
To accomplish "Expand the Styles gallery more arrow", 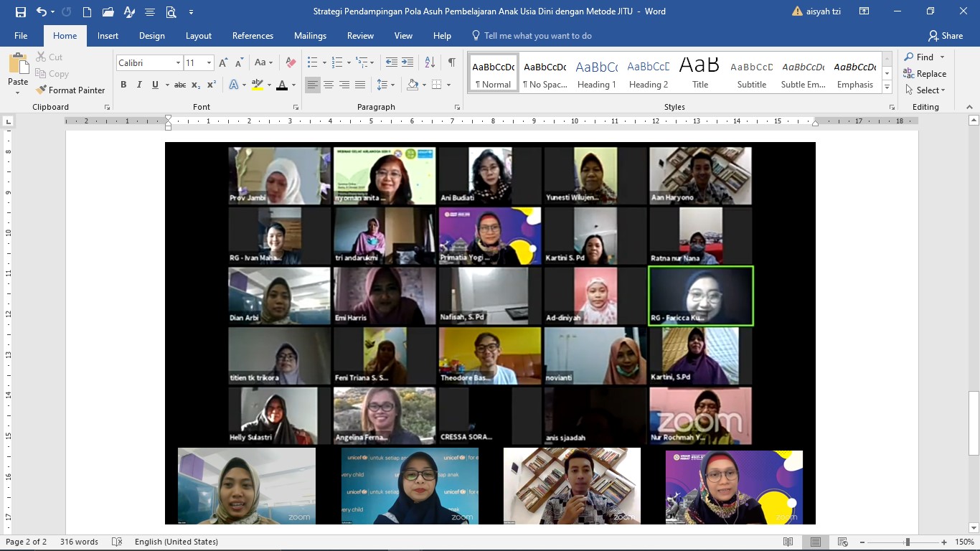I will [x=887, y=88].
